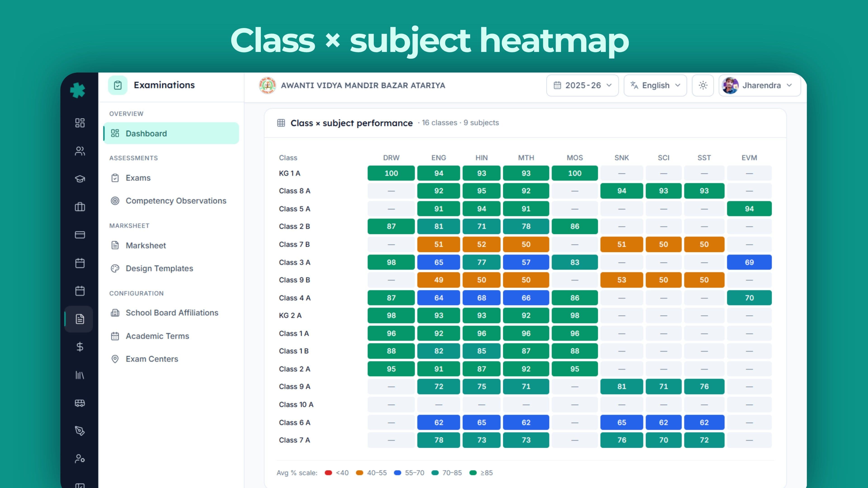
Task: Open the credit card icon in rail
Action: (x=80, y=235)
